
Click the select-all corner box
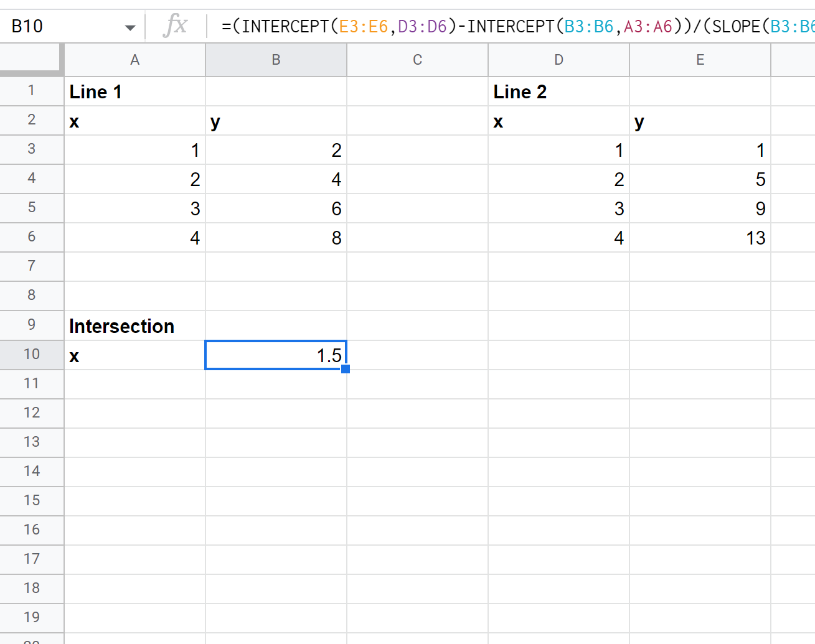point(31,60)
